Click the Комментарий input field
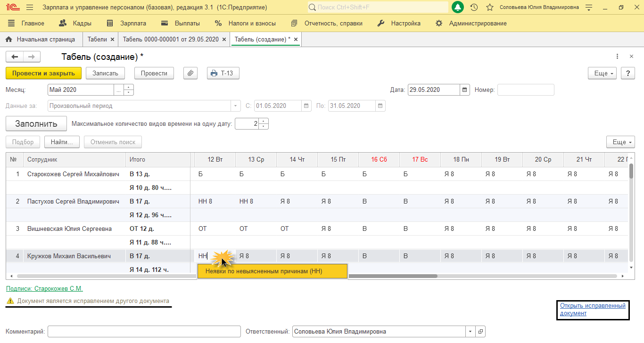 click(144, 332)
